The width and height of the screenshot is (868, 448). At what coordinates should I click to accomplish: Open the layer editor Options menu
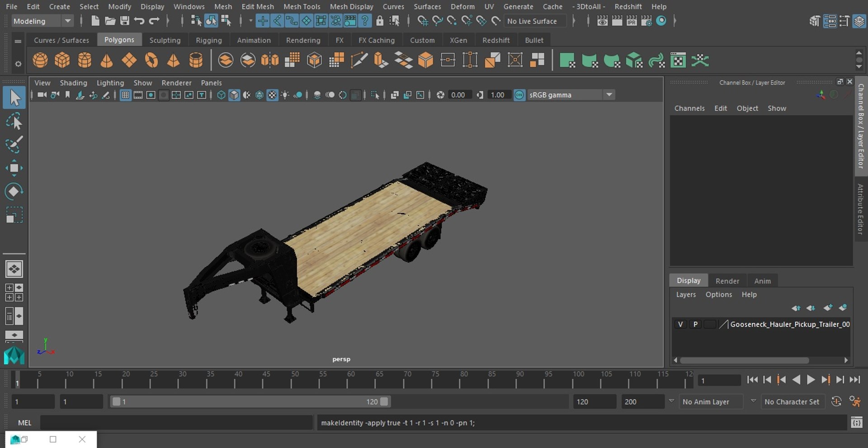tap(718, 294)
